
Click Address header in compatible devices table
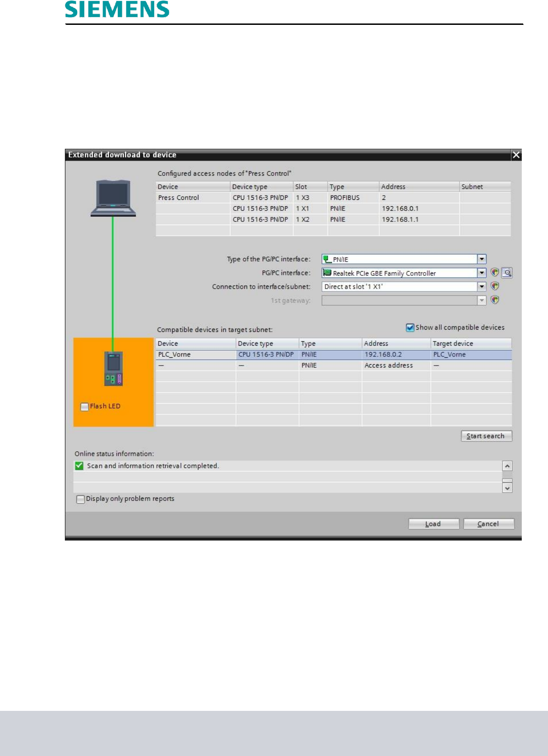(x=396, y=343)
